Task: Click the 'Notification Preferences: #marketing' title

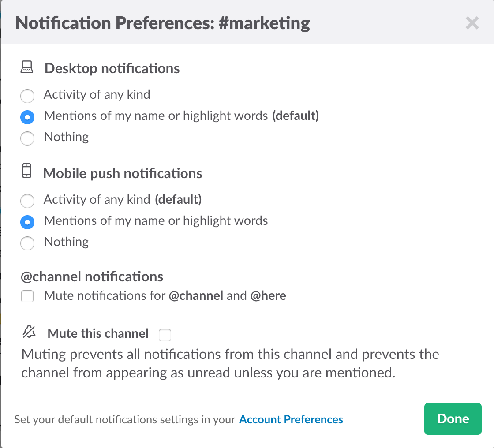Action: (163, 23)
